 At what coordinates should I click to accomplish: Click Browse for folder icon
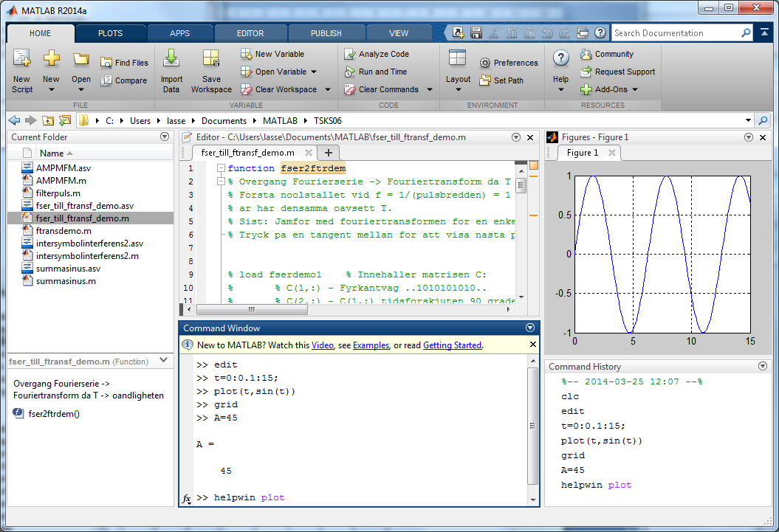(x=64, y=120)
